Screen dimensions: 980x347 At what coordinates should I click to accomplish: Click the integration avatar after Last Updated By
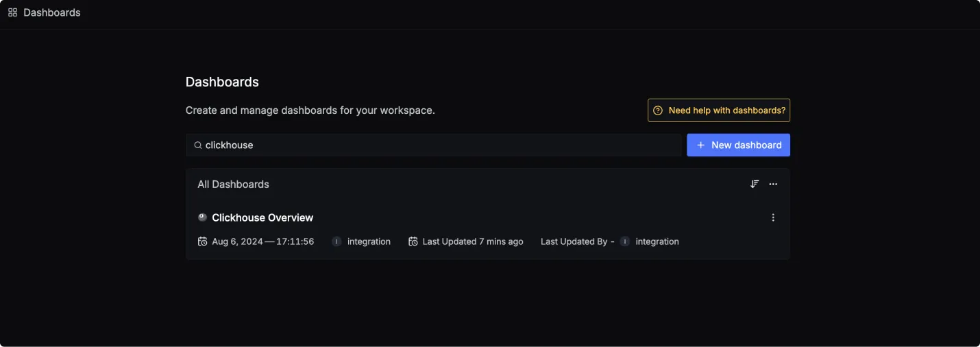(x=624, y=241)
